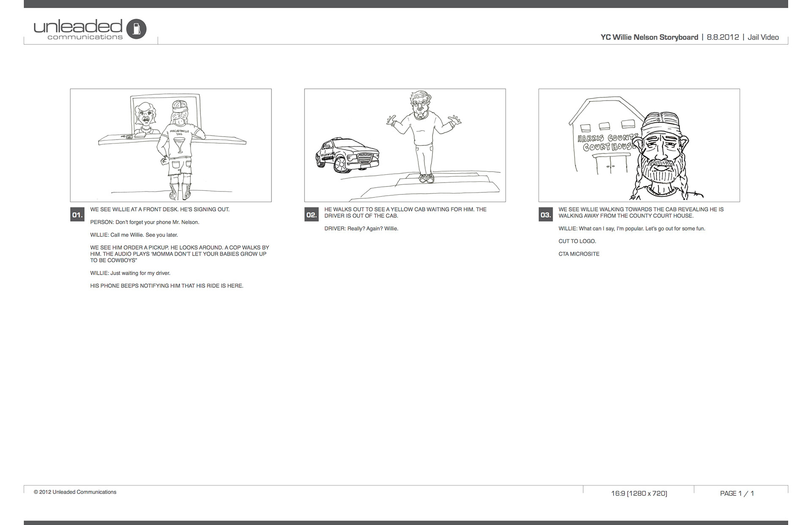The image size is (812, 525).
Task: Open storyboard frame 02 cab driver sketch
Action: tap(405, 145)
